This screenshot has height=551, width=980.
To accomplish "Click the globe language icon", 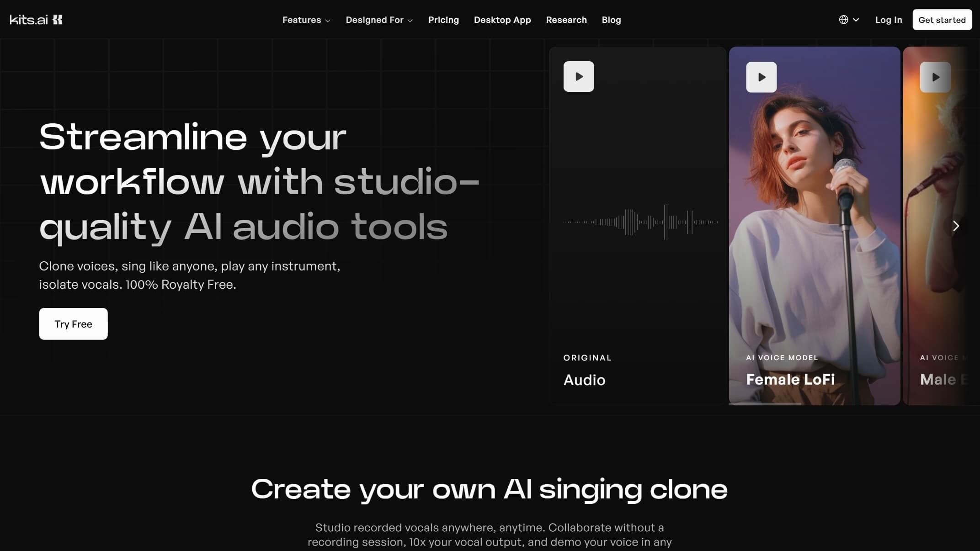I will pos(843,20).
